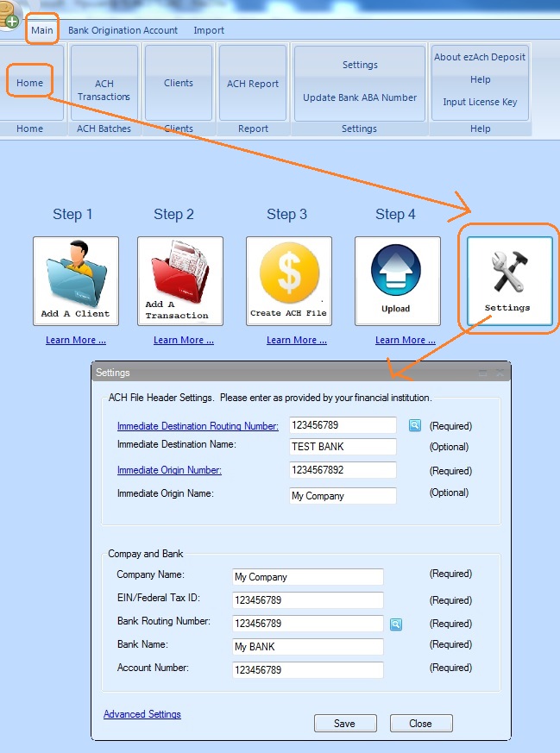The image size is (560, 753).
Task: Open the Import tab
Action: click(209, 30)
